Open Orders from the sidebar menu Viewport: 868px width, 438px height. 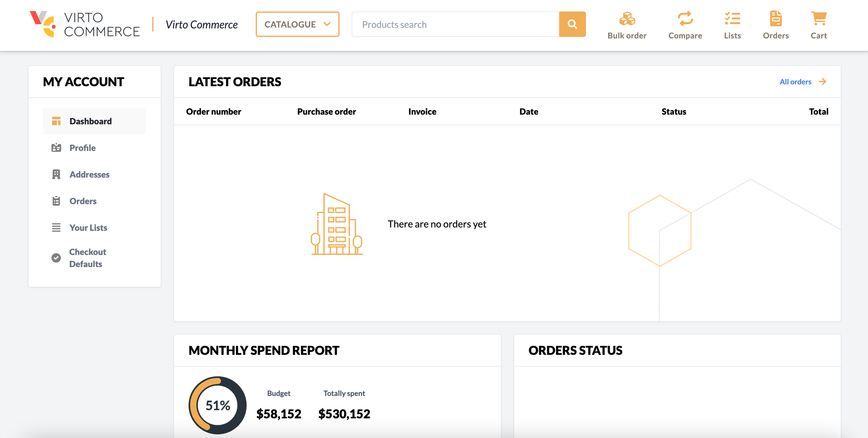(x=83, y=201)
